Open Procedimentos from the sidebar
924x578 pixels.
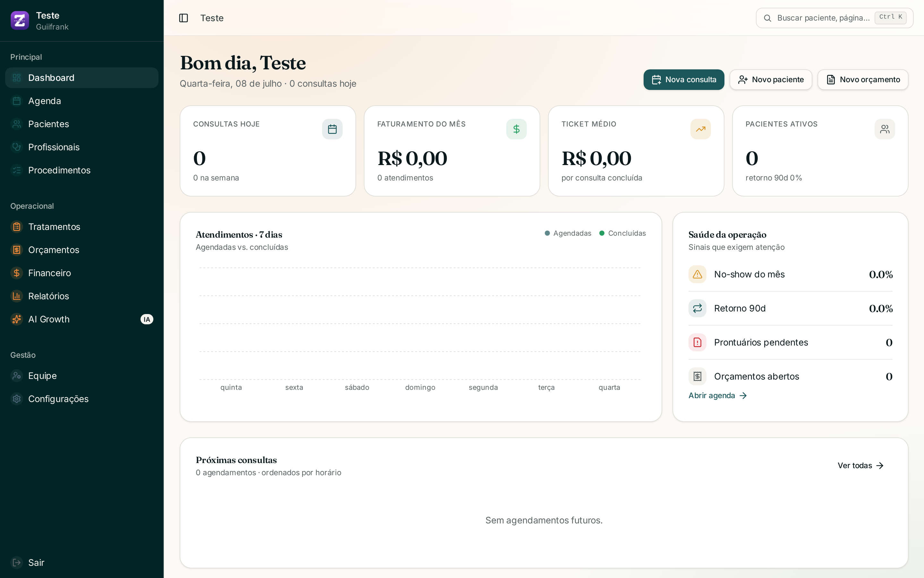coord(82,170)
